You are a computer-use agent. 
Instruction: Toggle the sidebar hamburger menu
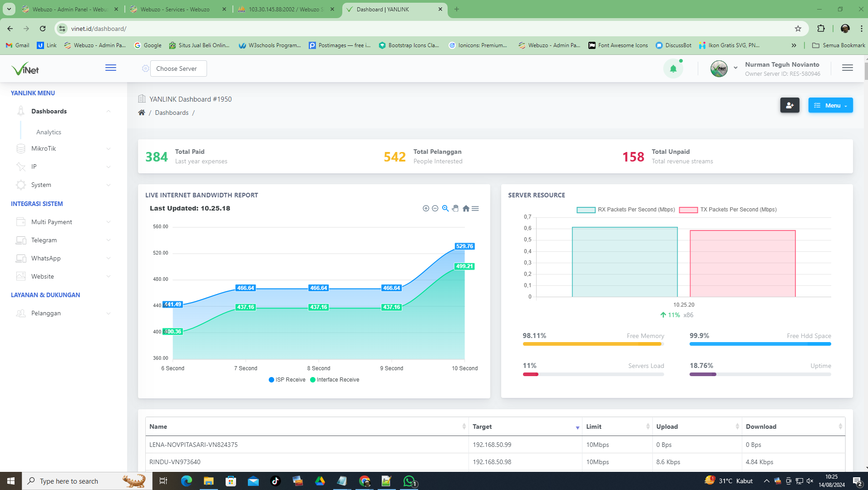click(111, 68)
